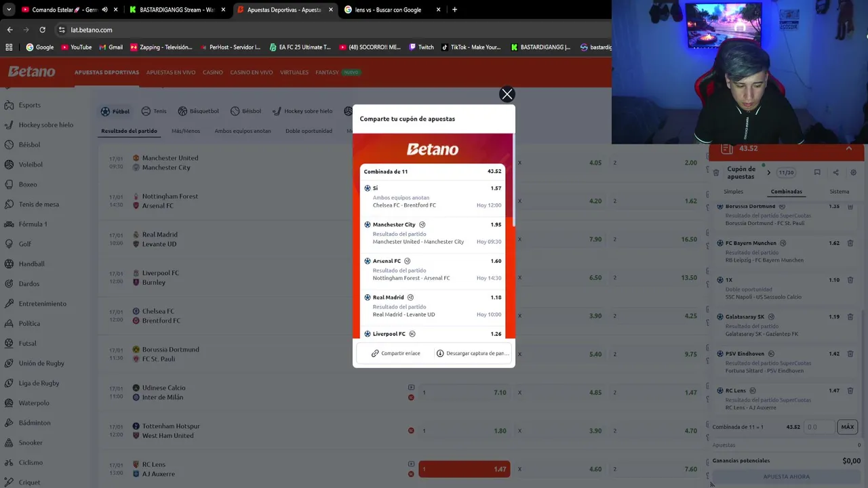Open Fantasy menu item
The image size is (868, 488).
point(327,73)
